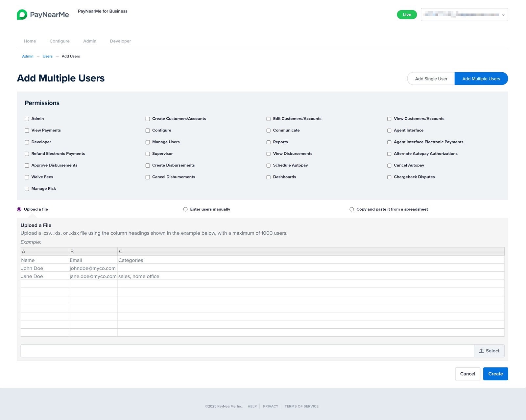
Task: Go to the Developer menu tab
Action: pos(120,41)
